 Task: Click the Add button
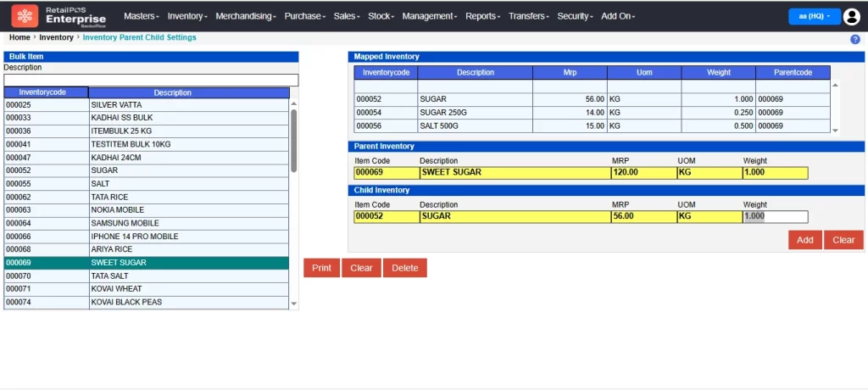click(805, 240)
